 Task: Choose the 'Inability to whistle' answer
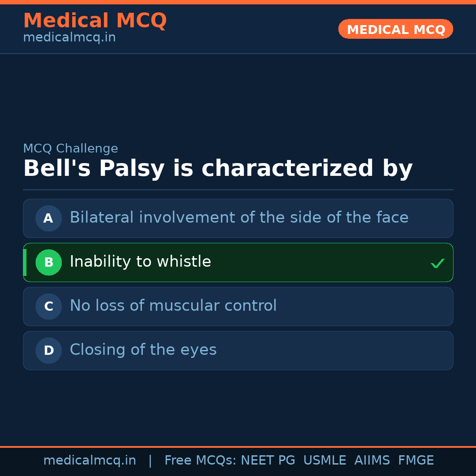pos(140,262)
